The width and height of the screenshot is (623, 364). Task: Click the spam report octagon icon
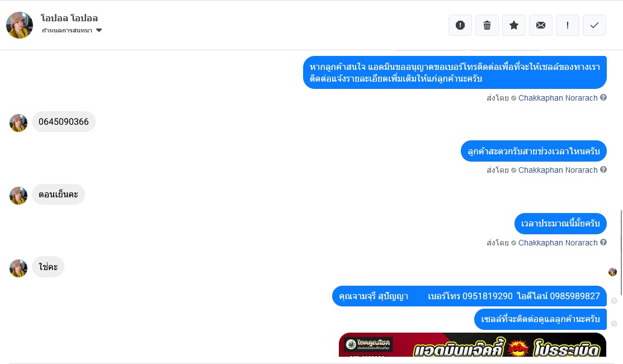tap(460, 25)
